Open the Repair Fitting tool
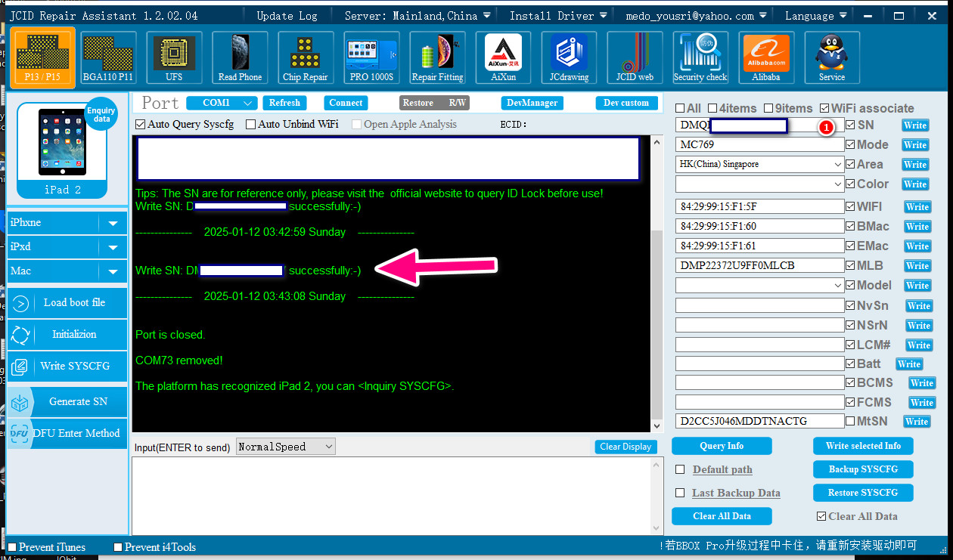The width and height of the screenshot is (953, 560). pos(437,57)
